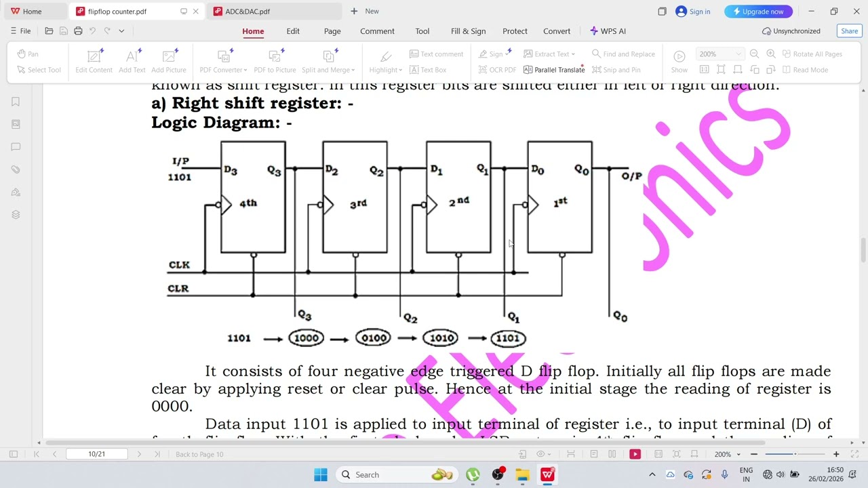Viewport: 868px width, 488px height.
Task: Choose the Add Text tool
Action: [x=132, y=62]
